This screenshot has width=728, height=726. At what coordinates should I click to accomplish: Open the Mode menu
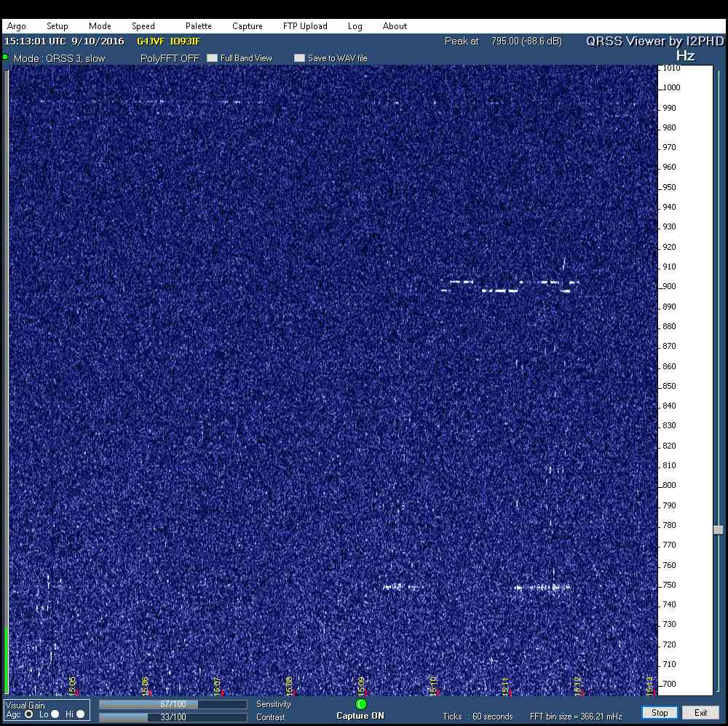tap(100, 26)
